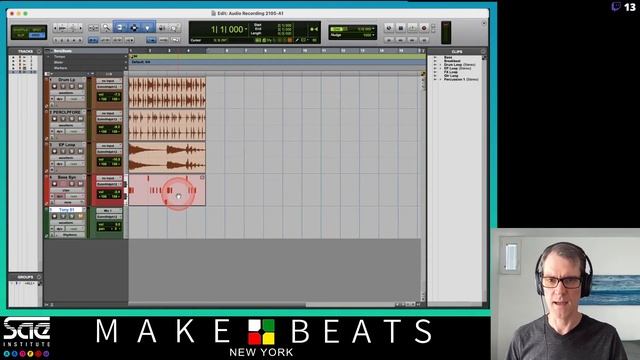Open the Nudge value dropdown
The height and width of the screenshot is (360, 640).
[373, 35]
